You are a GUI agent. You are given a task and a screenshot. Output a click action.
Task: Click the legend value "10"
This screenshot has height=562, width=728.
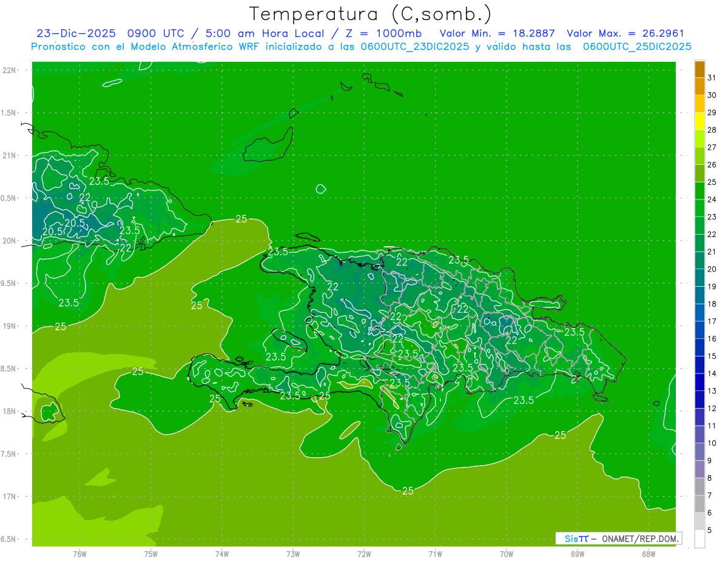tap(712, 443)
